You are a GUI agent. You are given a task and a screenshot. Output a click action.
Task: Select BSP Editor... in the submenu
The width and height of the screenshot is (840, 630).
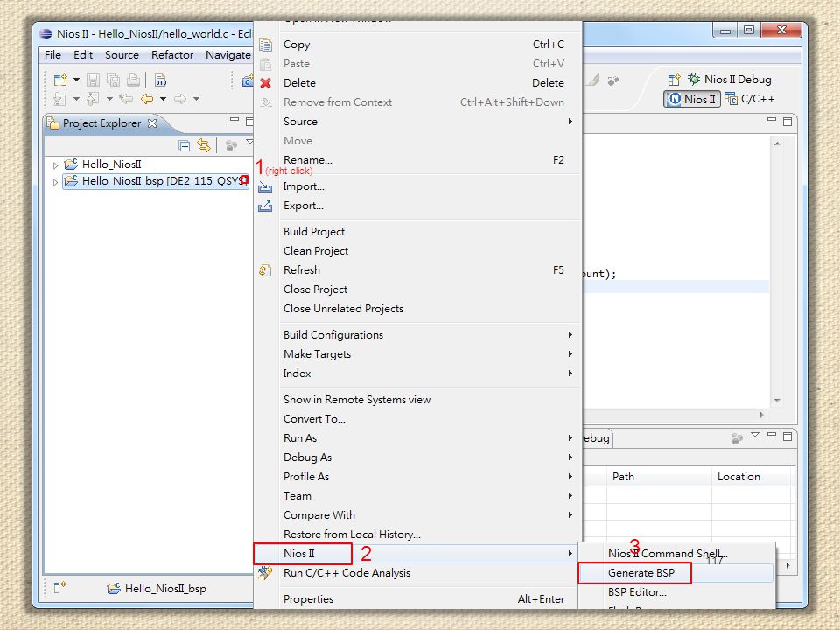point(676,592)
